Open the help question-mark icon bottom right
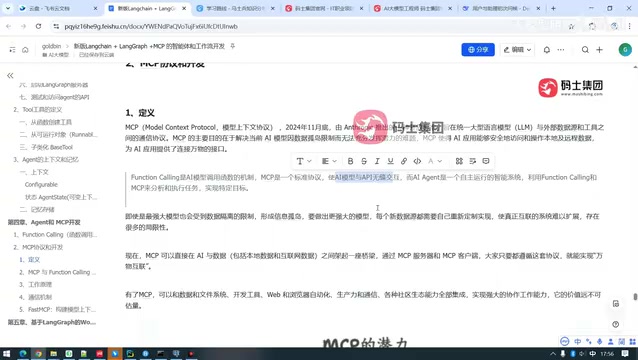 coord(616,324)
